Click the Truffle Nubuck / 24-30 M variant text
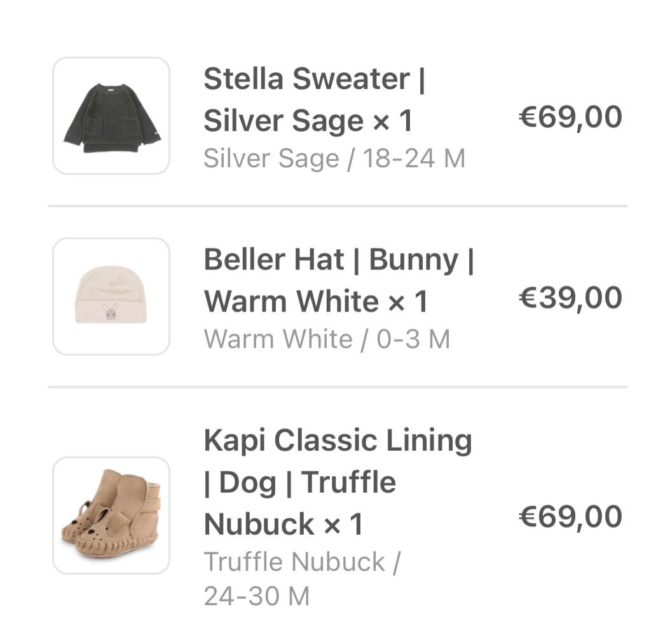This screenshot has height=644, width=670. tap(302, 579)
